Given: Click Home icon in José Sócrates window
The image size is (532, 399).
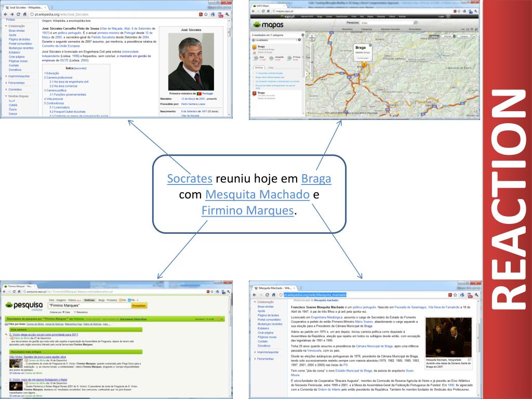Looking at the screenshot, I should point(25,15).
